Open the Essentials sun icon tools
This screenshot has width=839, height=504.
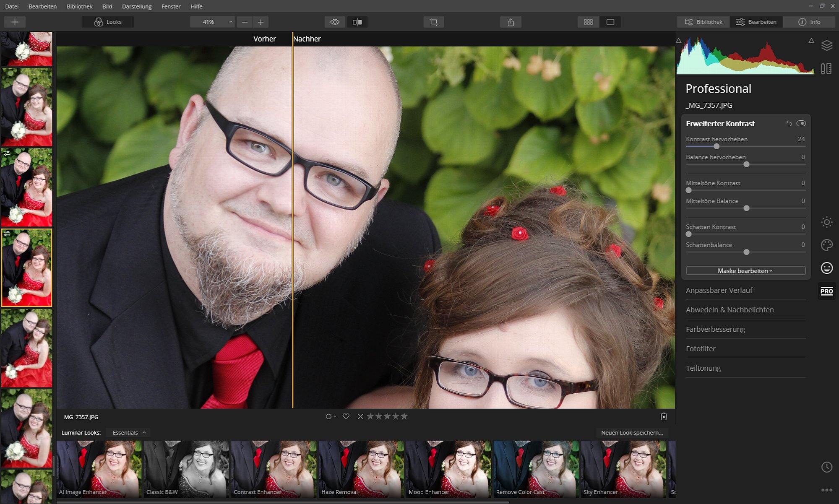pos(826,222)
